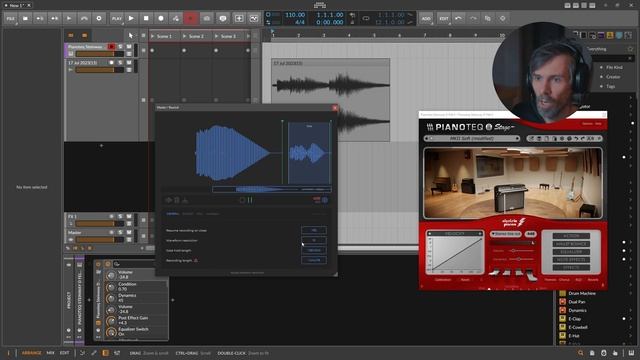Close the recorder popup window
Viewport: 640px width, 360px height.
[x=335, y=108]
